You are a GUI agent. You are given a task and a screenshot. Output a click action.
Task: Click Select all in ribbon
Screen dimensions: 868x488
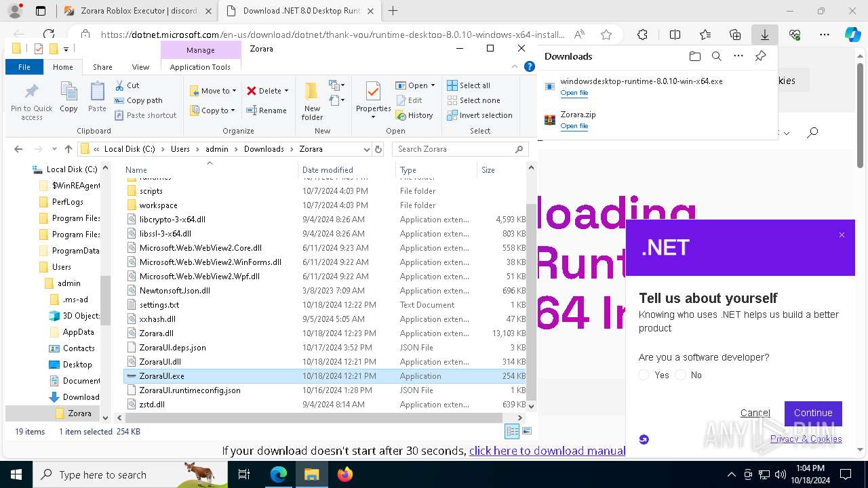[469, 85]
